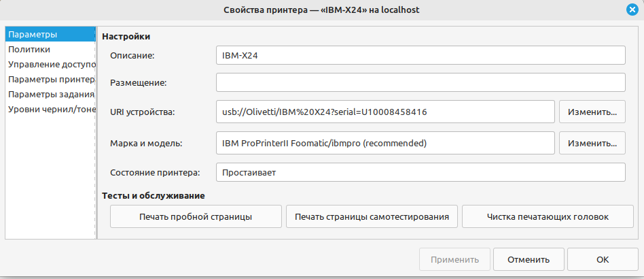Change make and model with Изменить
Image resolution: width=644 pixels, height=279 pixels.
pos(592,143)
